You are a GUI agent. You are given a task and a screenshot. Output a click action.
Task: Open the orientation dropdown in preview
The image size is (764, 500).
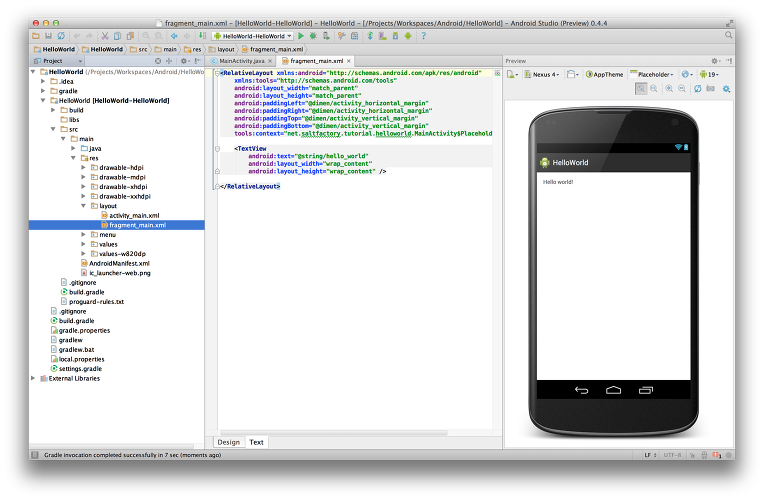tap(573, 75)
